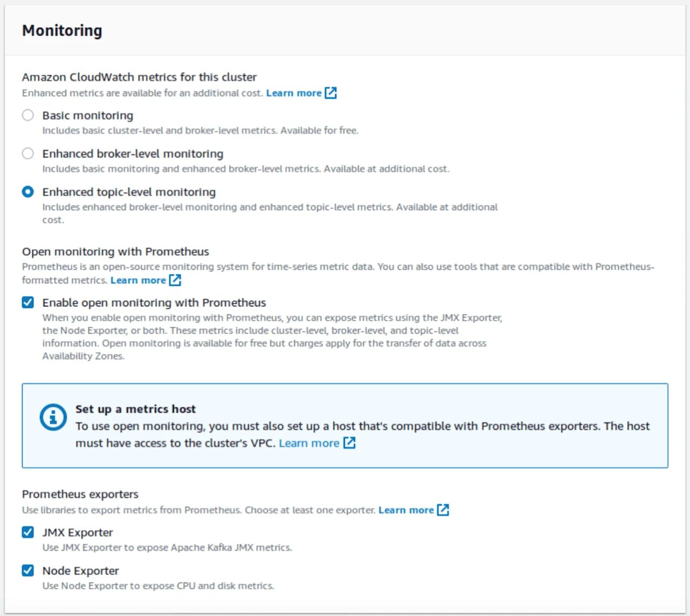Uncheck the Node Exporter option

pos(27,570)
